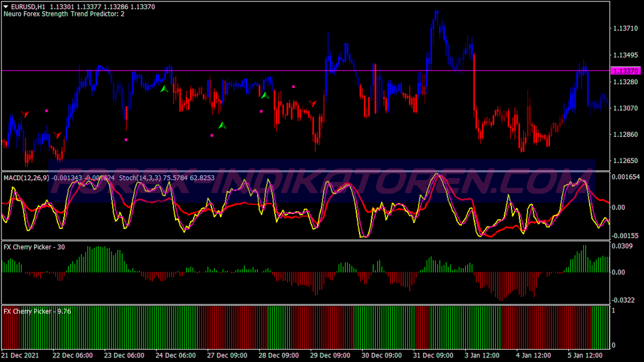Click the 23 Dec 06:00 time label
The height and width of the screenshot is (362, 644).
[x=124, y=355]
